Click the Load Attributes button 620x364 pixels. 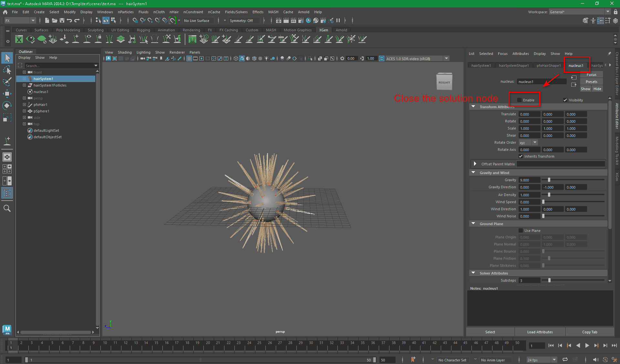point(540,332)
